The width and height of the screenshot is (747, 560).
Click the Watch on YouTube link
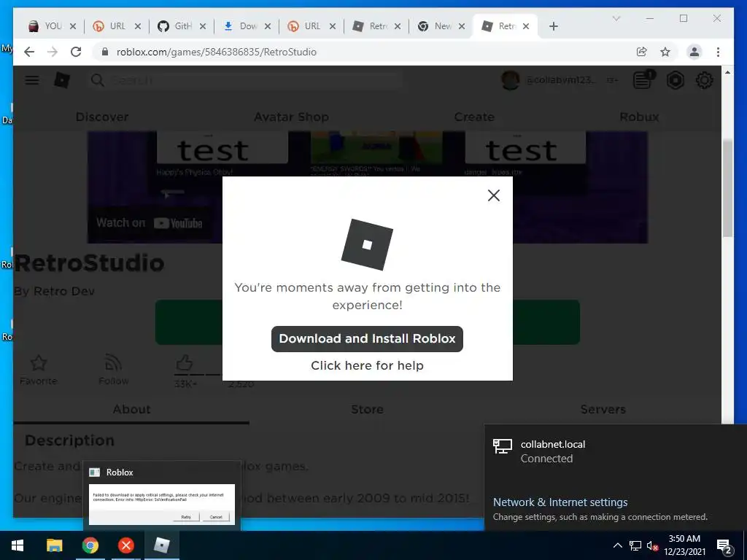pyautogui.click(x=149, y=223)
